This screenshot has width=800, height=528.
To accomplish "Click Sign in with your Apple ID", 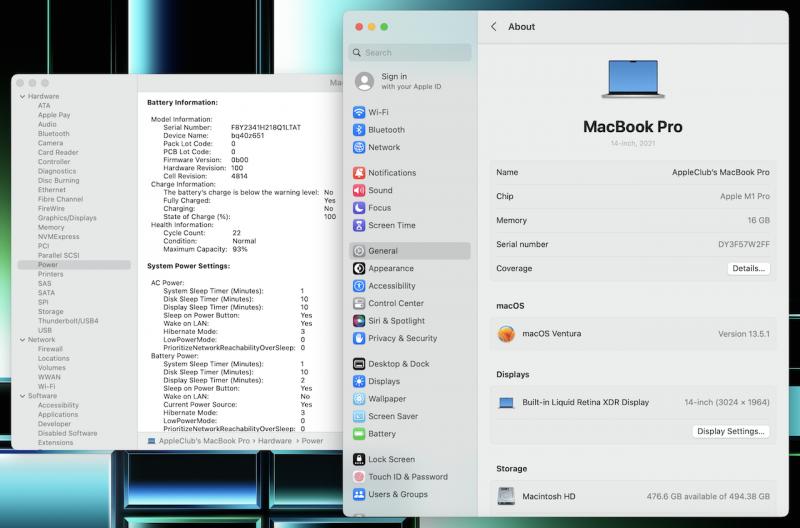I will [x=411, y=81].
